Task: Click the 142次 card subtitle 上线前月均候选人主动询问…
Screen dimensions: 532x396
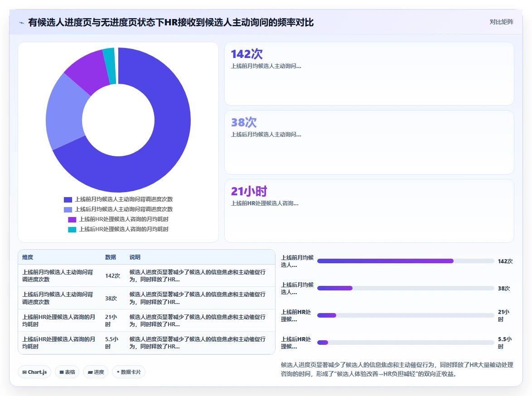Action: tap(266, 66)
